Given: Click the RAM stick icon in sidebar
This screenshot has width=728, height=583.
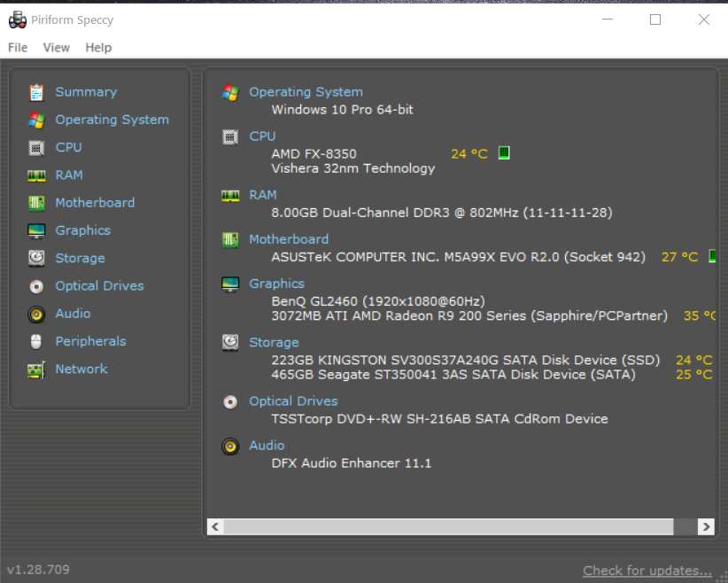Looking at the screenshot, I should point(36,175).
